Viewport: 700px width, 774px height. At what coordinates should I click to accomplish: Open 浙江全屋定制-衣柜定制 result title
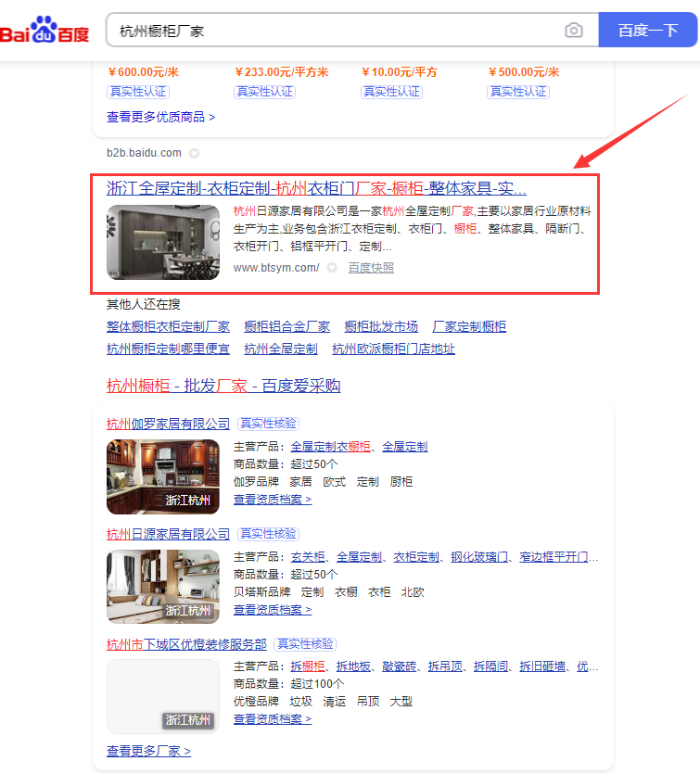(316, 187)
